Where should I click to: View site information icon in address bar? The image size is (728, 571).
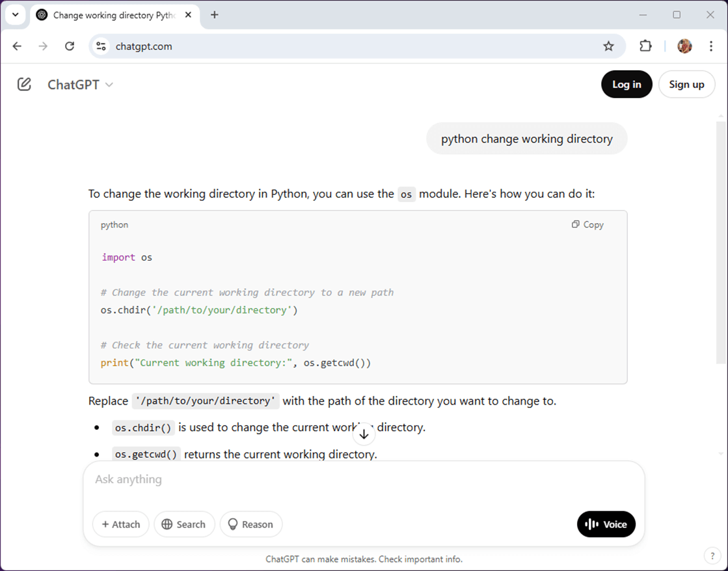(101, 46)
